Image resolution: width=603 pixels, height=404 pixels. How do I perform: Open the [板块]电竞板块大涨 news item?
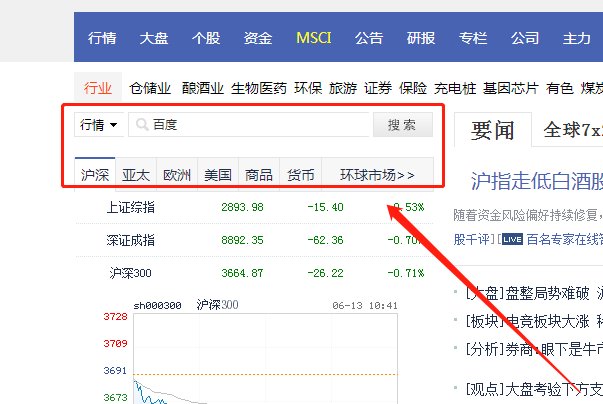[528, 321]
